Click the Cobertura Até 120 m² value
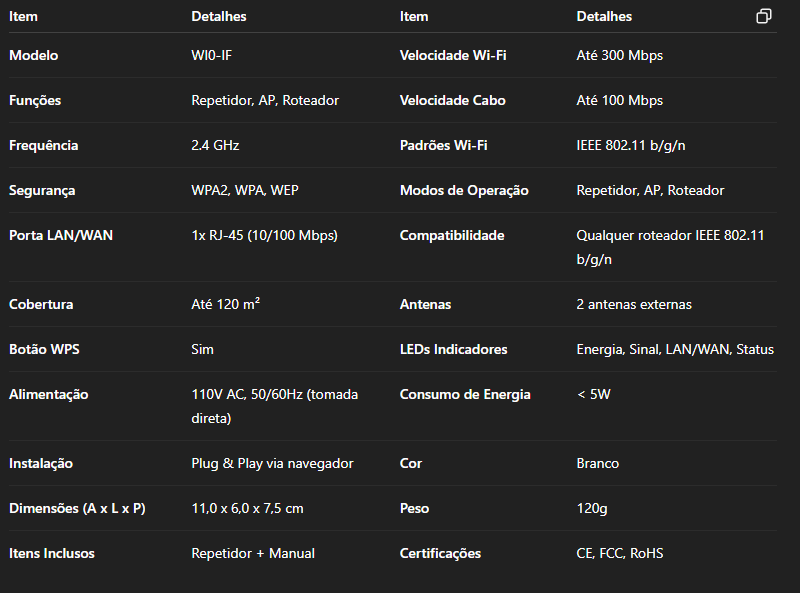 click(x=226, y=304)
